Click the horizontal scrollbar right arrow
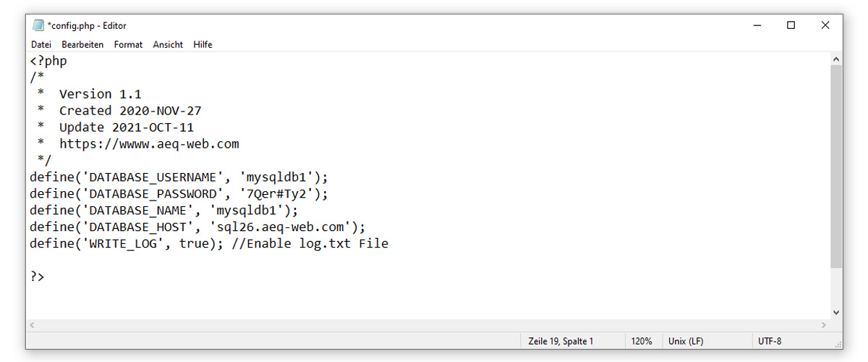The width and height of the screenshot is (868, 362). click(824, 325)
